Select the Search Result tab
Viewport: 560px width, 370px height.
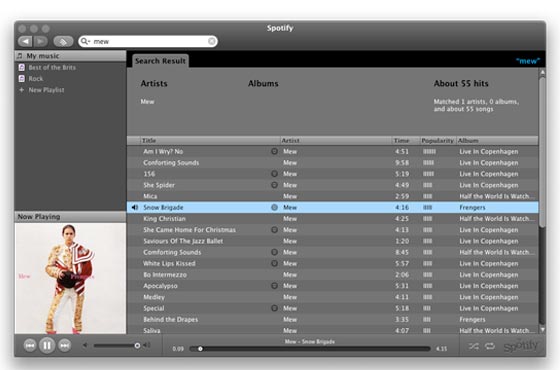(160, 61)
